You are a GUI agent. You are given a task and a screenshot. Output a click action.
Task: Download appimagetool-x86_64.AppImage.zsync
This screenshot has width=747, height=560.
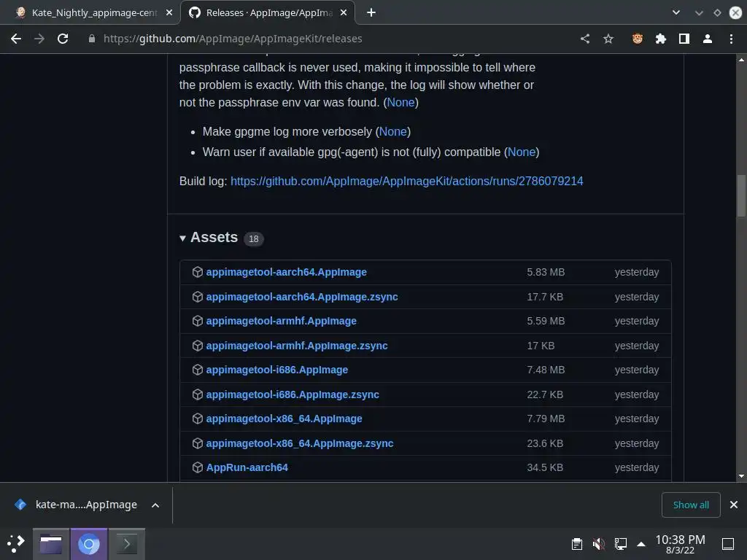pyautogui.click(x=300, y=443)
